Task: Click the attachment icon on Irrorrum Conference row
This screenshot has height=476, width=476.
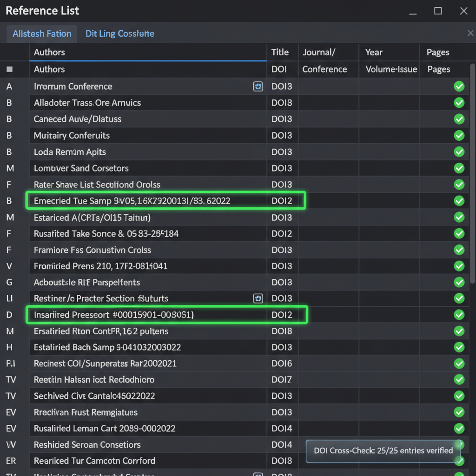Action: pyautogui.click(x=258, y=86)
